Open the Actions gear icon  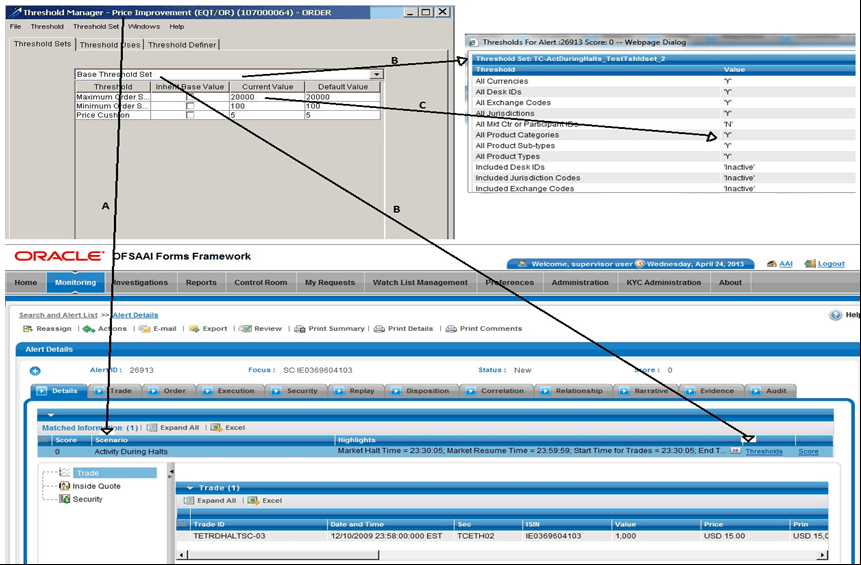(88, 329)
